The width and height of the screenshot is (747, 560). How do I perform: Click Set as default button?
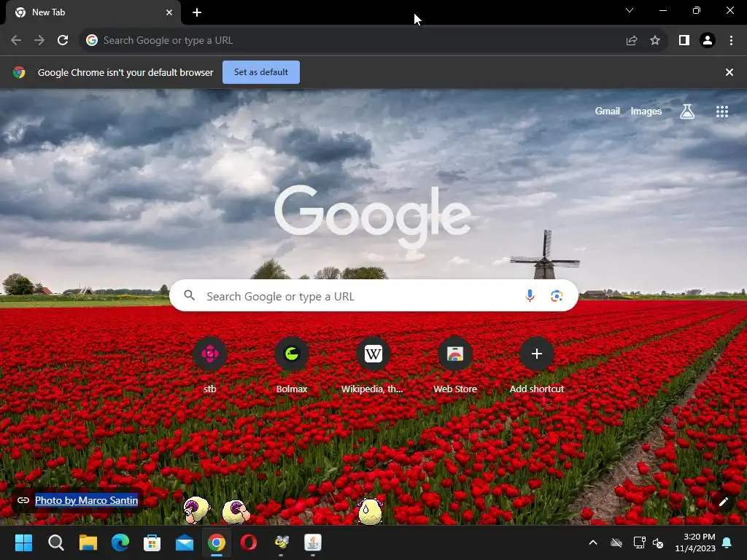(261, 72)
